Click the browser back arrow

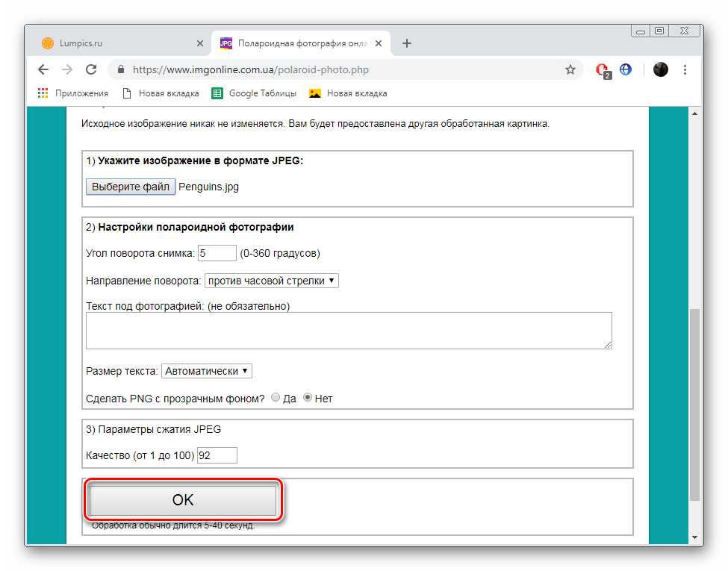(x=43, y=69)
